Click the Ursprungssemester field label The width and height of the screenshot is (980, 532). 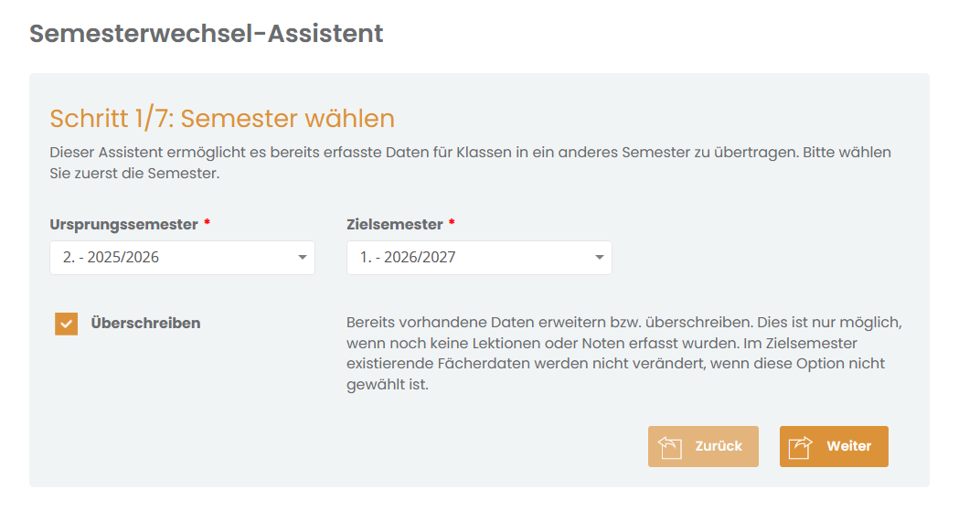tap(123, 225)
